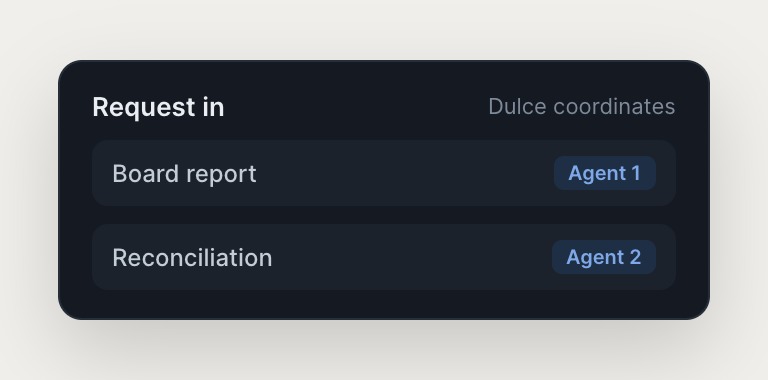
Task: Click the card title at top left
Action: click(x=158, y=107)
